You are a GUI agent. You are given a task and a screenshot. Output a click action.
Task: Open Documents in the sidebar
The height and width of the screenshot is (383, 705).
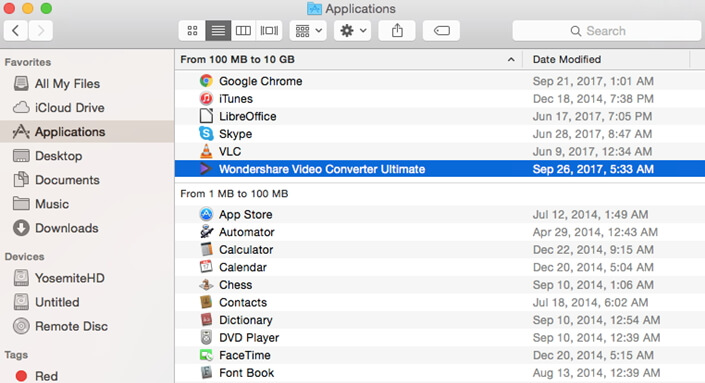click(x=87, y=180)
